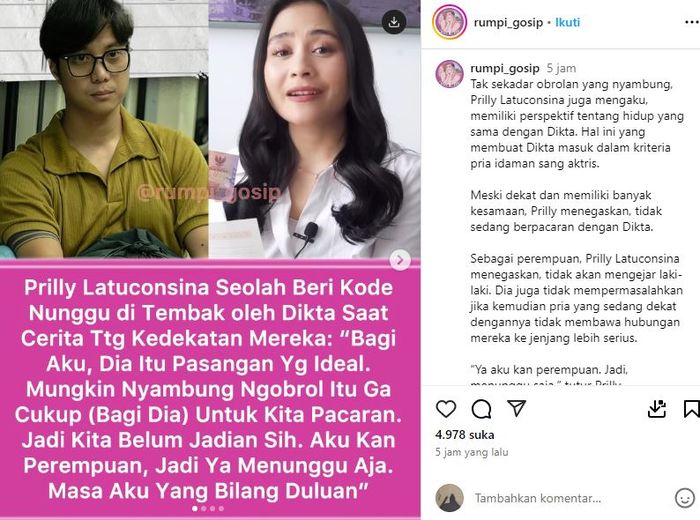Open the rumpi_gosip username in the caption
Viewport: 700px width, 520px height.
[505, 68]
